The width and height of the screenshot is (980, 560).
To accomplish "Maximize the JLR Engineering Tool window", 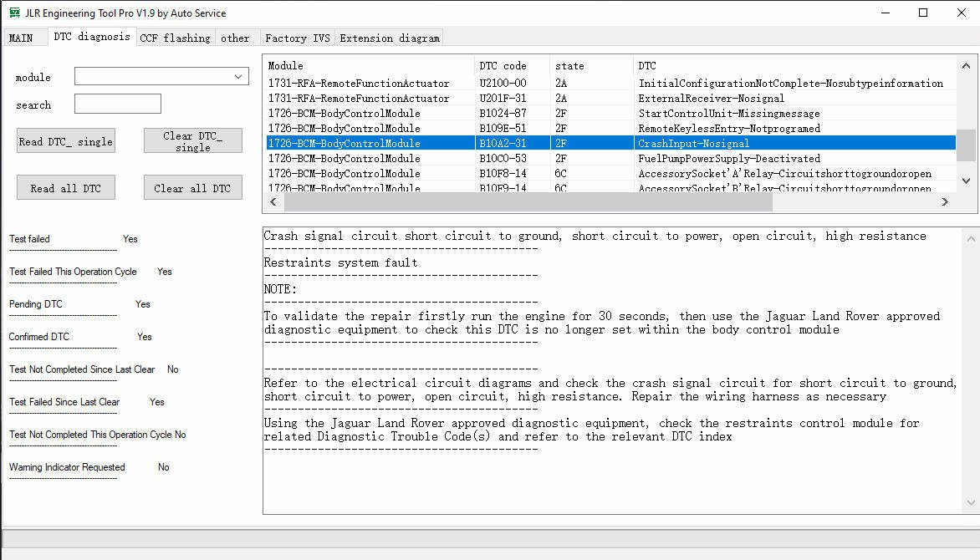I will (x=923, y=13).
